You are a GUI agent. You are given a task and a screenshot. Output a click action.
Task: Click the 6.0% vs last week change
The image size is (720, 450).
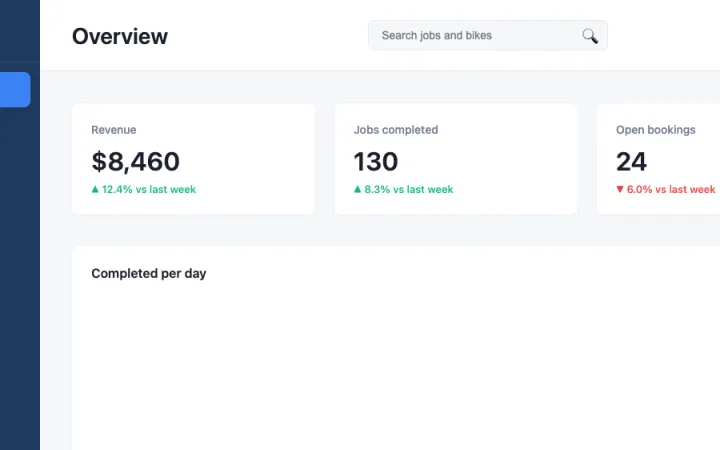666,189
